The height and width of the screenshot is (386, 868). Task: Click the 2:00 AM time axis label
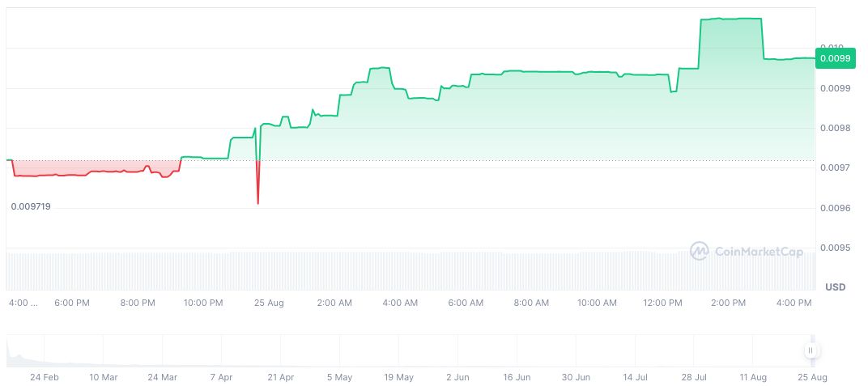coord(334,303)
